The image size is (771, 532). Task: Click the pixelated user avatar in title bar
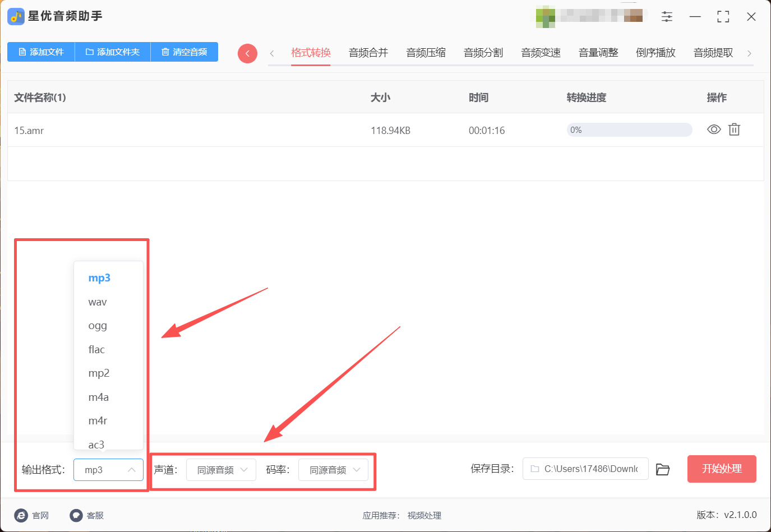tap(545, 17)
